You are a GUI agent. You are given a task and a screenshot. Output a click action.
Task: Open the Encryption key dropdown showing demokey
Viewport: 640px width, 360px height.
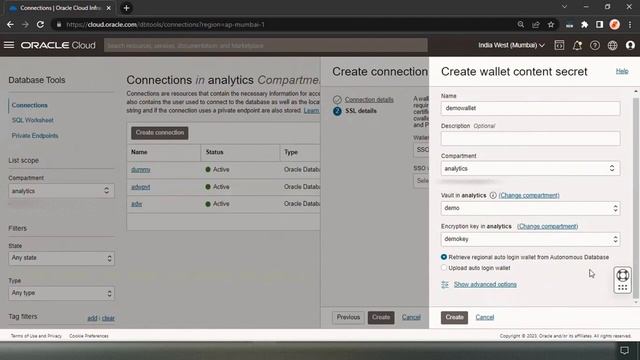pos(530,239)
